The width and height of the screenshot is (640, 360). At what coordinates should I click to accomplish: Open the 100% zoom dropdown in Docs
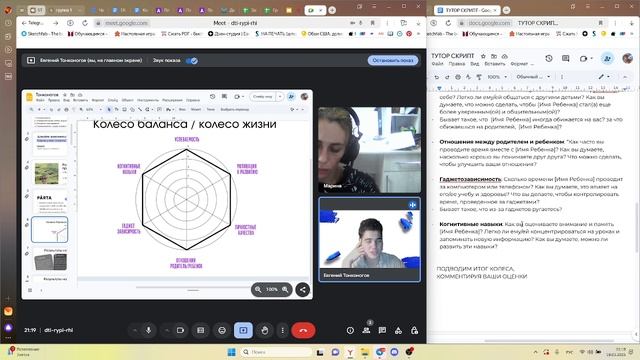point(497,77)
